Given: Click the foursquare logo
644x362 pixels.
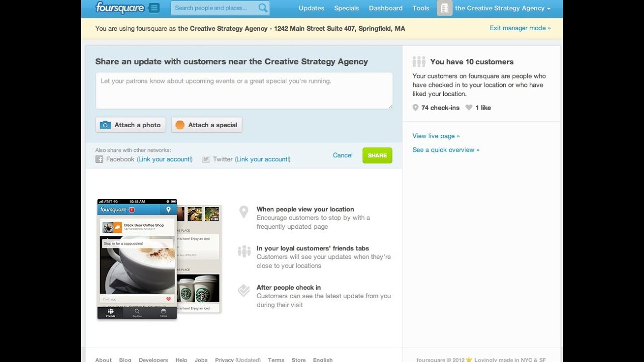Looking at the screenshot, I should [x=120, y=8].
